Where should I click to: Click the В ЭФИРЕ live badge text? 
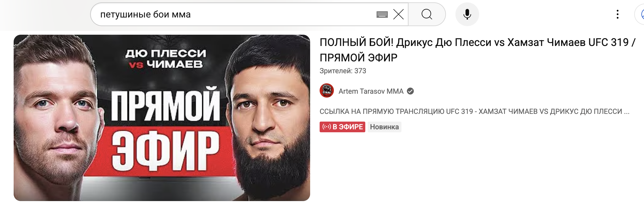(x=347, y=127)
